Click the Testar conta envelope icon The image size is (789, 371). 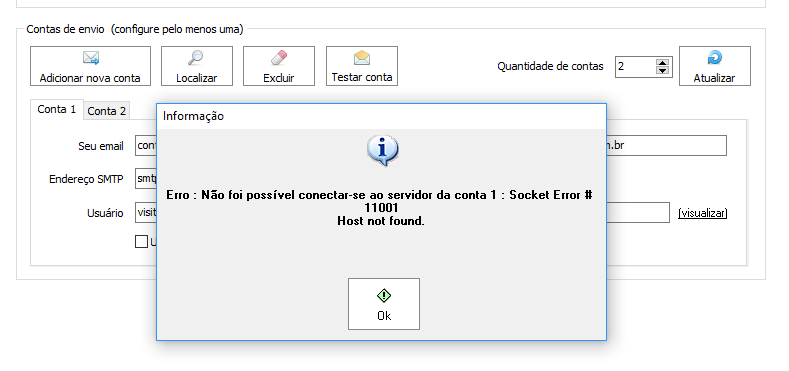tap(362, 58)
